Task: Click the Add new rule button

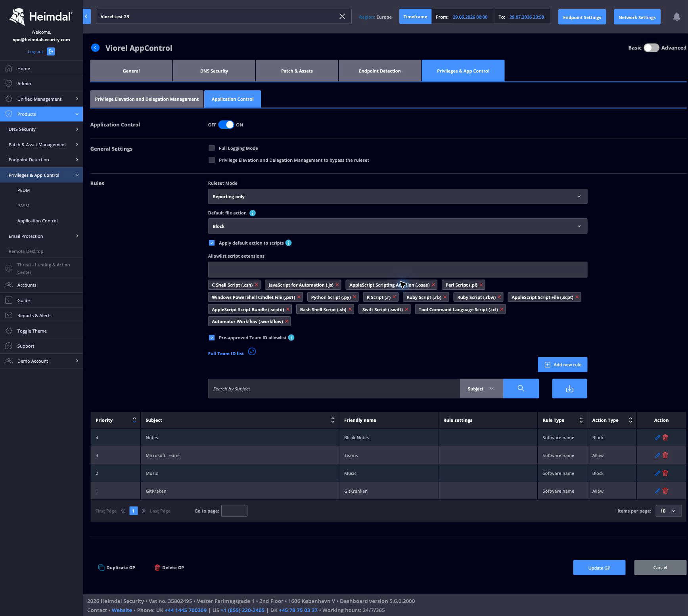Action: pyautogui.click(x=562, y=365)
